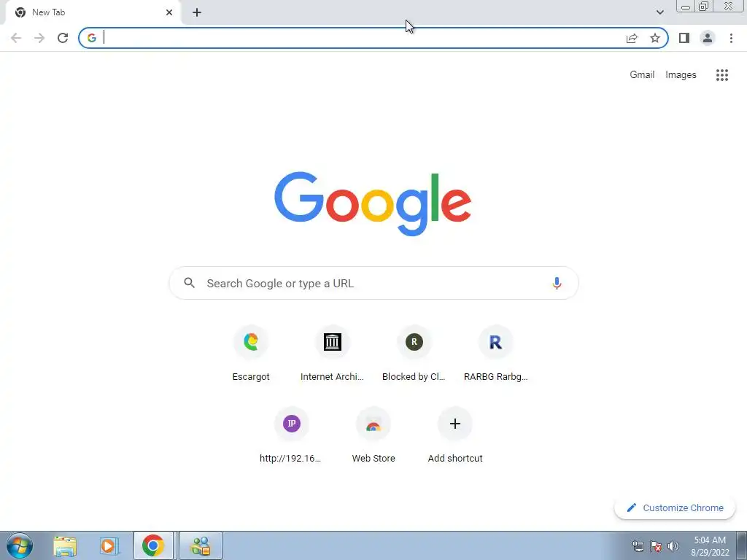Bookmark this tab with star icon
This screenshot has height=560, width=747.
655,38
